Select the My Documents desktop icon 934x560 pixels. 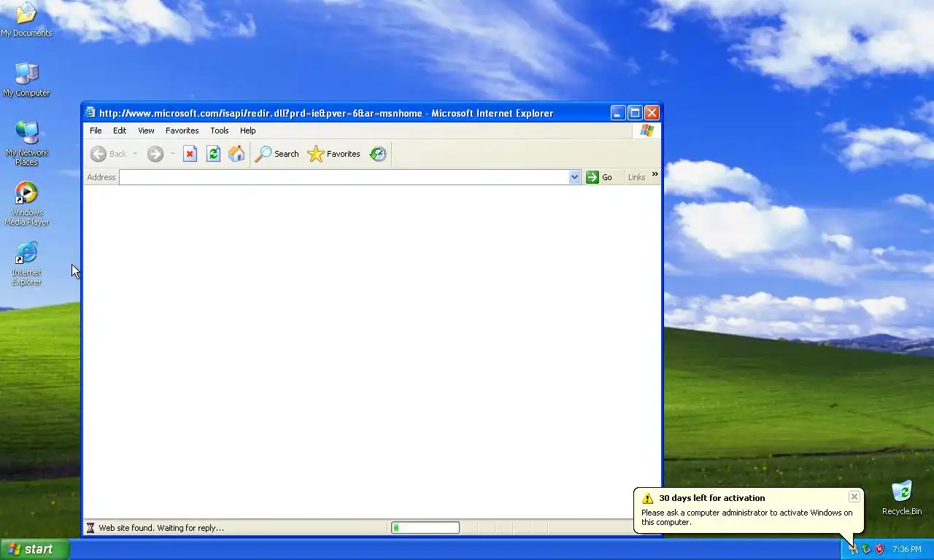tap(26, 20)
